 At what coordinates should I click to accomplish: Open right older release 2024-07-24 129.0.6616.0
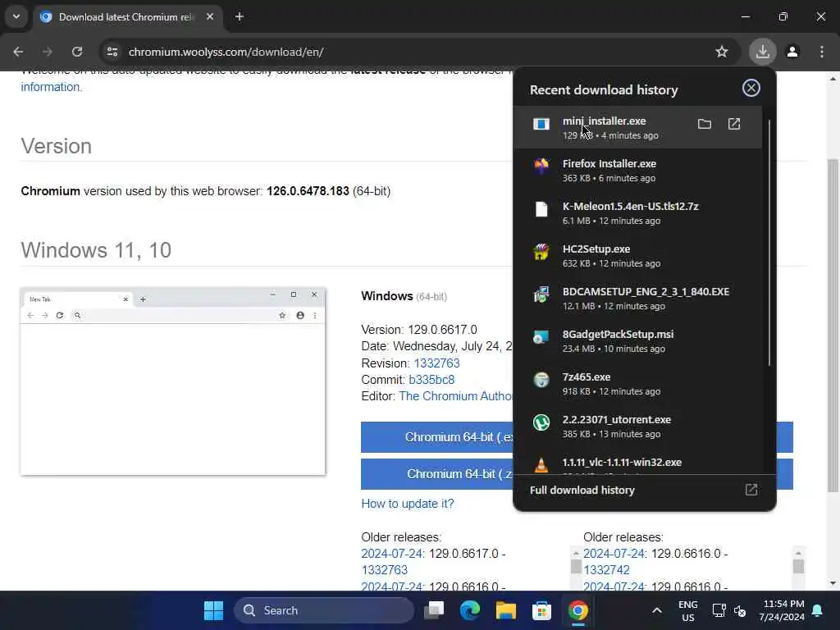(x=614, y=554)
